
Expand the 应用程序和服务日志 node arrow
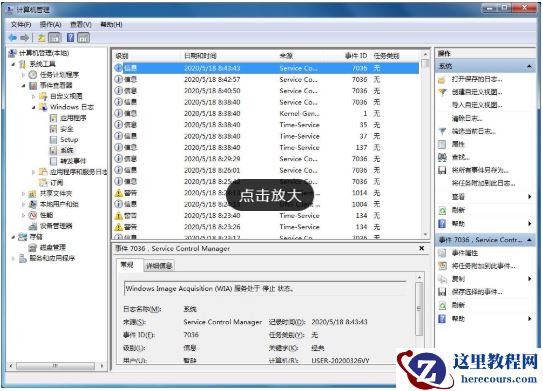pos(34,172)
